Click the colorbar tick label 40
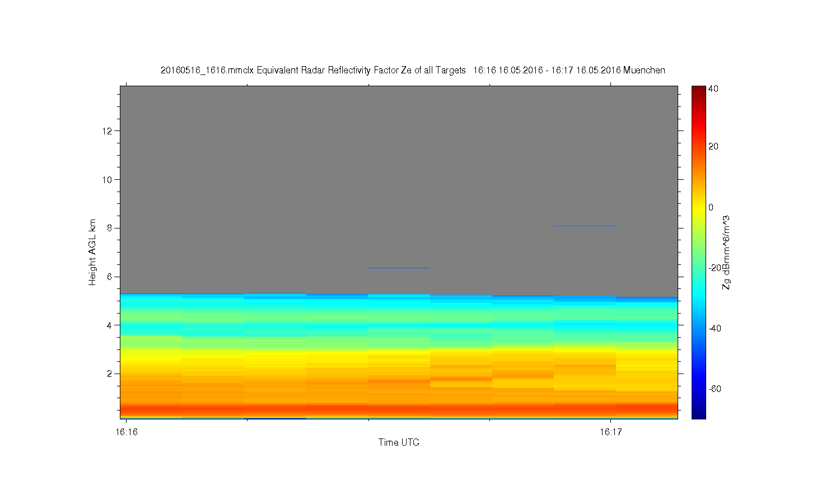Viewport: 840px width, 504px height. click(713, 88)
